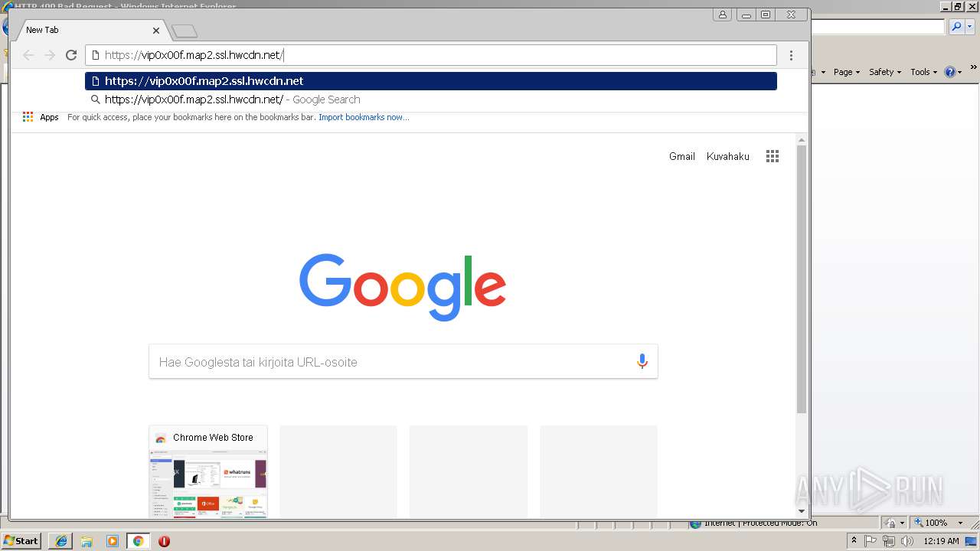Show hidden system tray icons
Screen dimensions: 980x551
coord(854,541)
